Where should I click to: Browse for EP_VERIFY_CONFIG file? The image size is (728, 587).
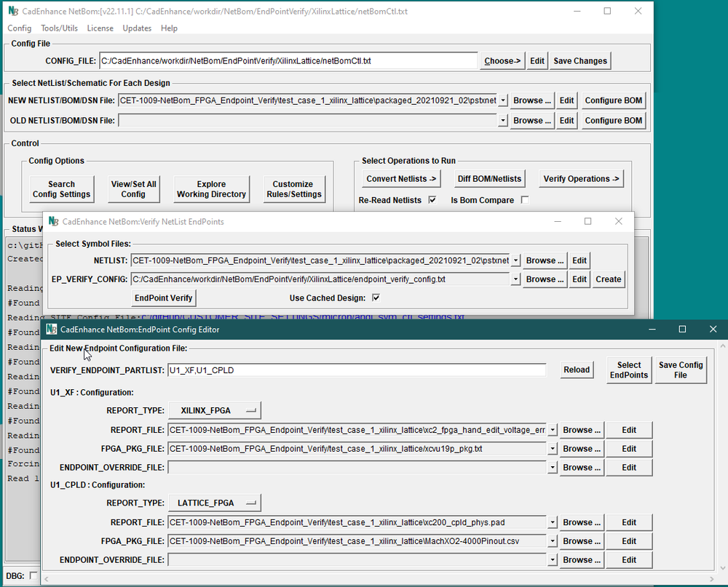pyautogui.click(x=545, y=279)
